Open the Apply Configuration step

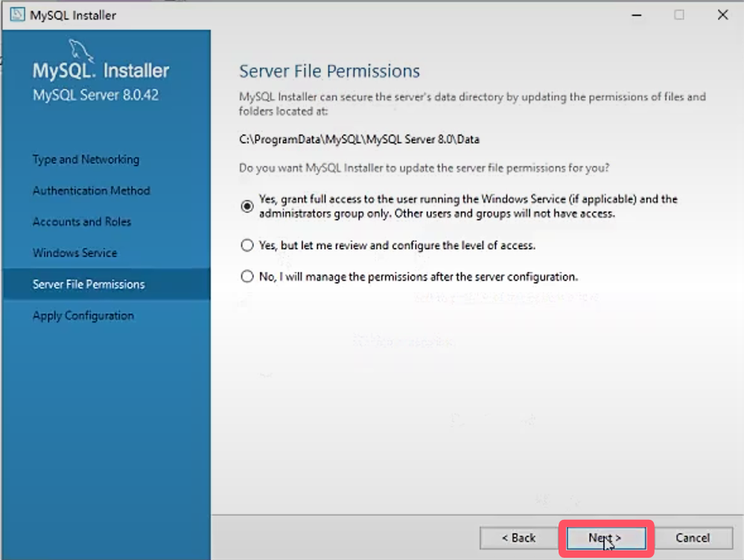click(83, 316)
